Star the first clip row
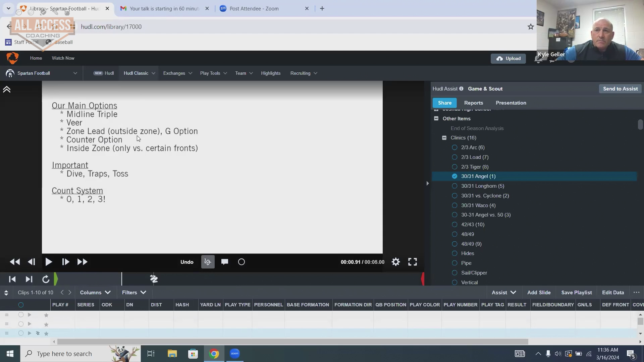The height and width of the screenshot is (362, 644). 46,315
